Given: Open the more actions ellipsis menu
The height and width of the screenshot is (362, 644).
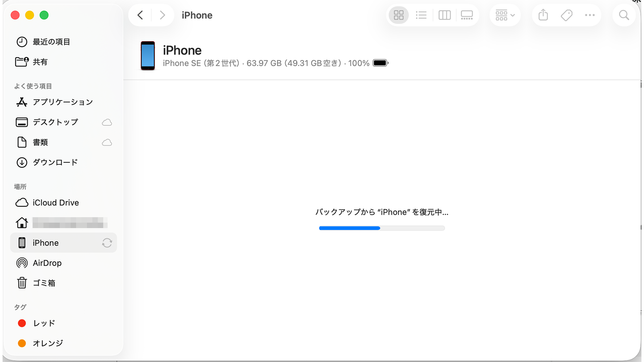Looking at the screenshot, I should coord(590,15).
